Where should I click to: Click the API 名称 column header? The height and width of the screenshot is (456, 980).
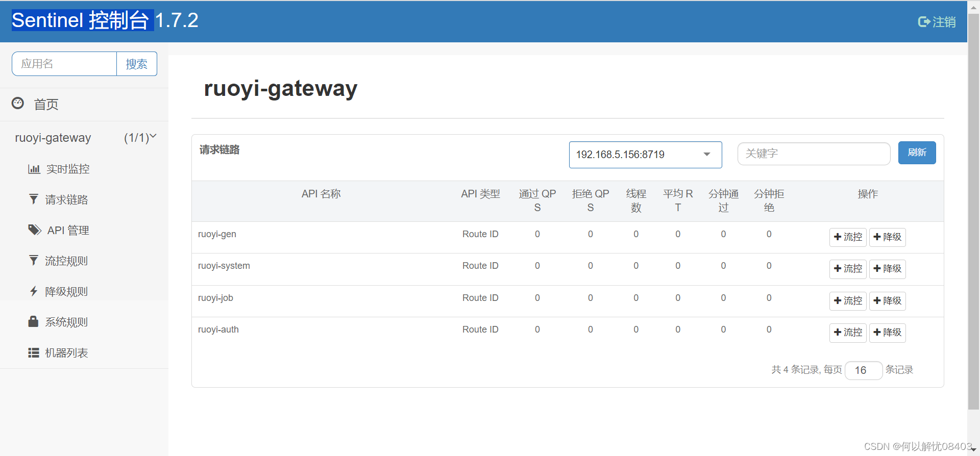(321, 194)
